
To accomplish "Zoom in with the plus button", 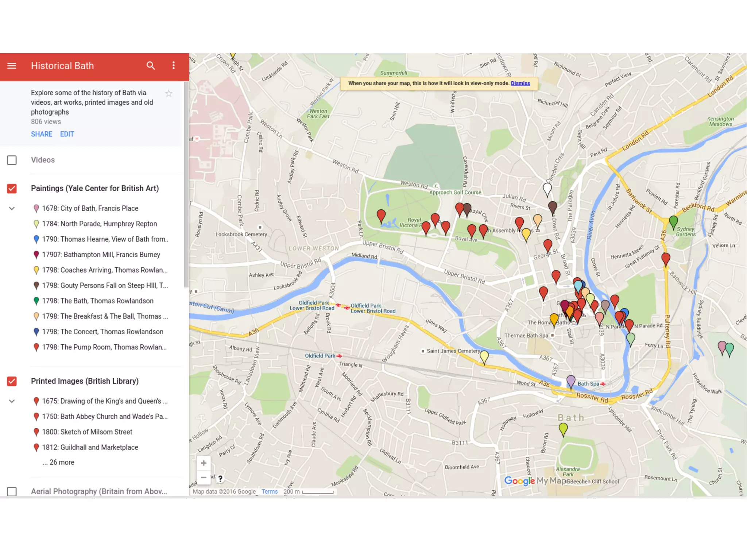I will (204, 463).
